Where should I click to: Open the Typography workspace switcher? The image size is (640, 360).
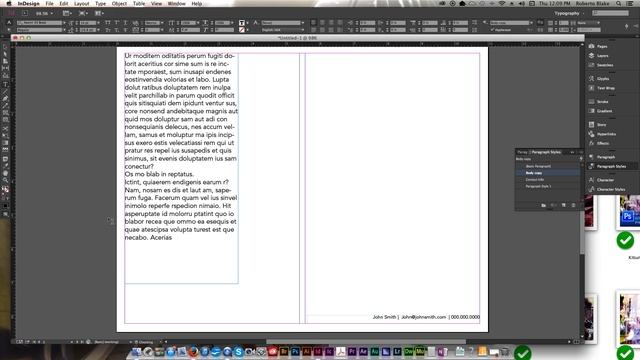(x=568, y=13)
